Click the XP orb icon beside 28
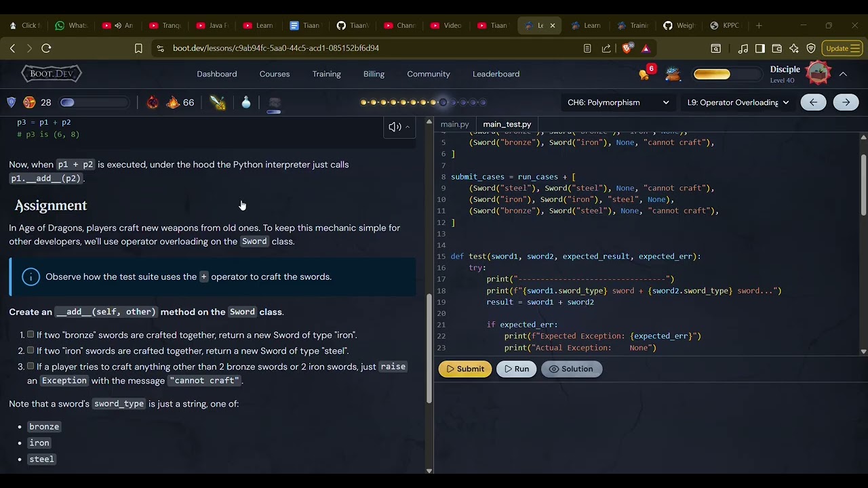 point(29,102)
